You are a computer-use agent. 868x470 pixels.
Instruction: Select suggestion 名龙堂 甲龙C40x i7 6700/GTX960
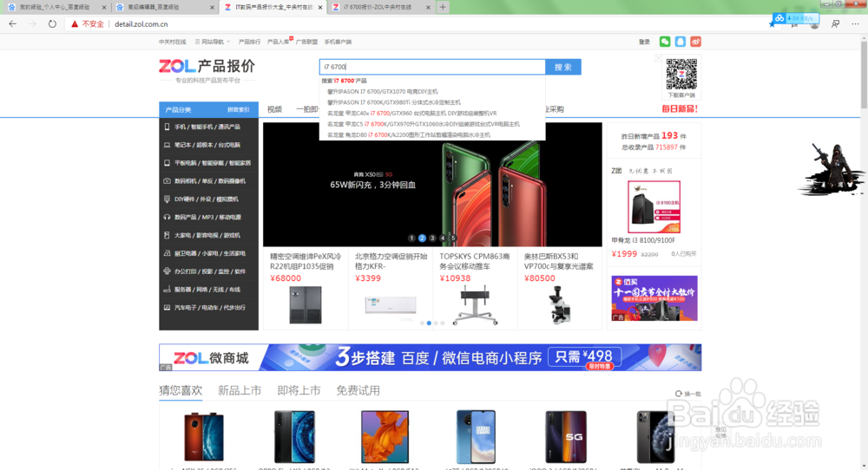pos(411,113)
